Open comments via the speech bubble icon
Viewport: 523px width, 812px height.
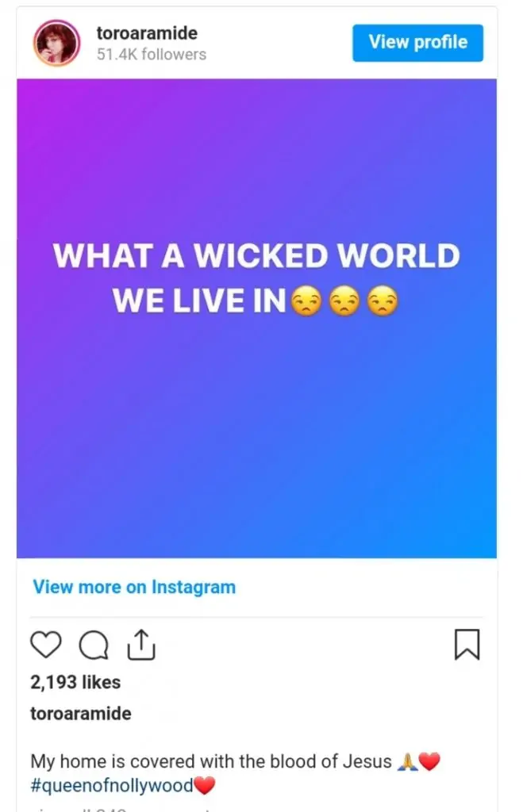point(94,645)
